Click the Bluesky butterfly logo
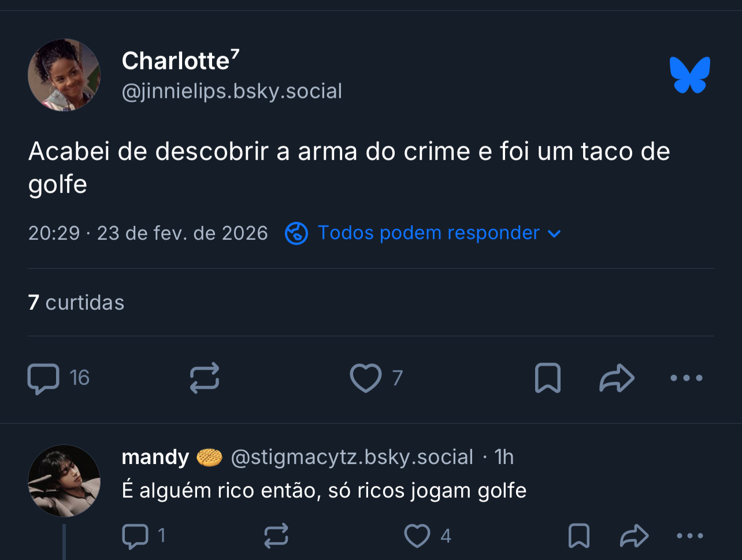The width and height of the screenshot is (742, 560). [x=689, y=75]
